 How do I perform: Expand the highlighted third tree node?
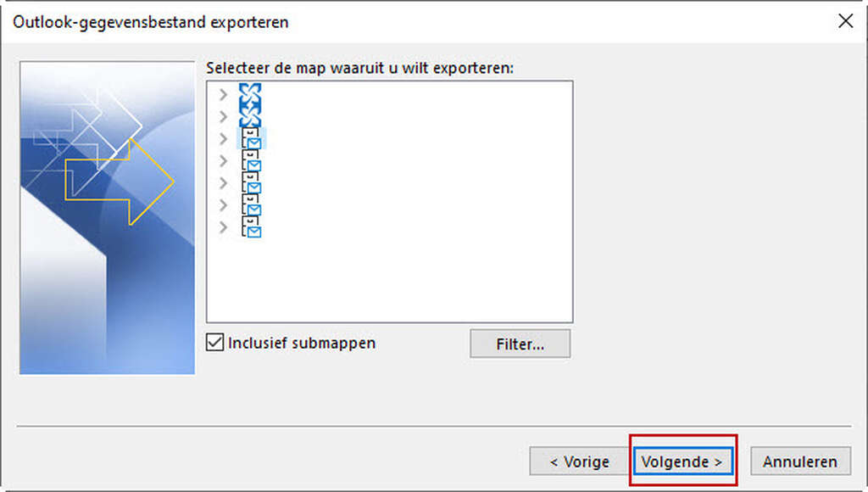(223, 138)
